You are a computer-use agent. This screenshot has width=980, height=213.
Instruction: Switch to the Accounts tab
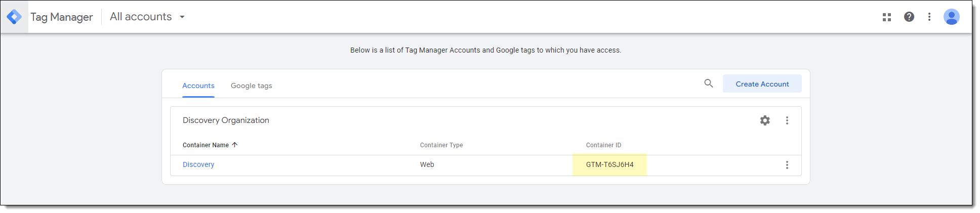coord(198,86)
